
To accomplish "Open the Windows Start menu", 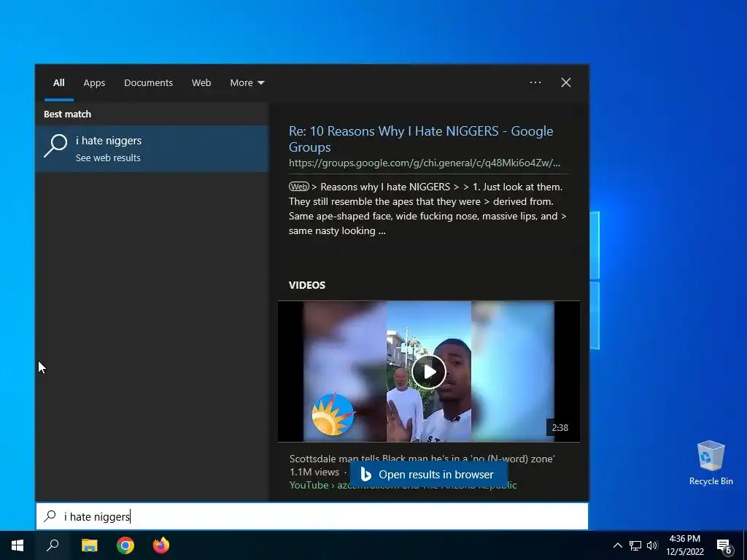I will coord(18,545).
